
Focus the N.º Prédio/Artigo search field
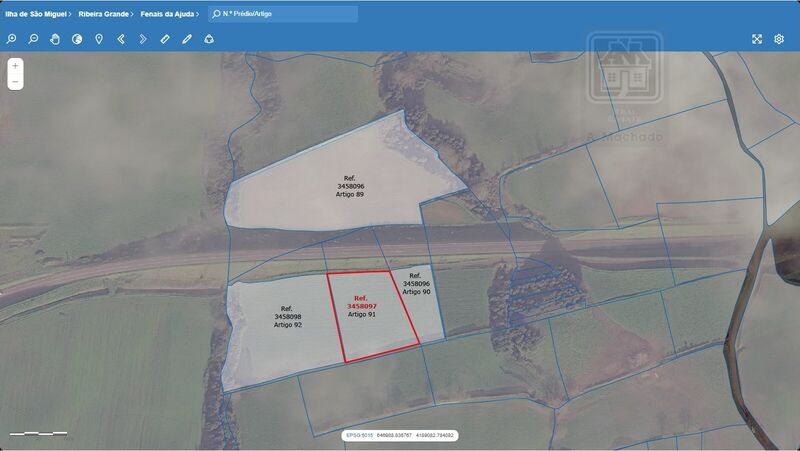[283, 14]
